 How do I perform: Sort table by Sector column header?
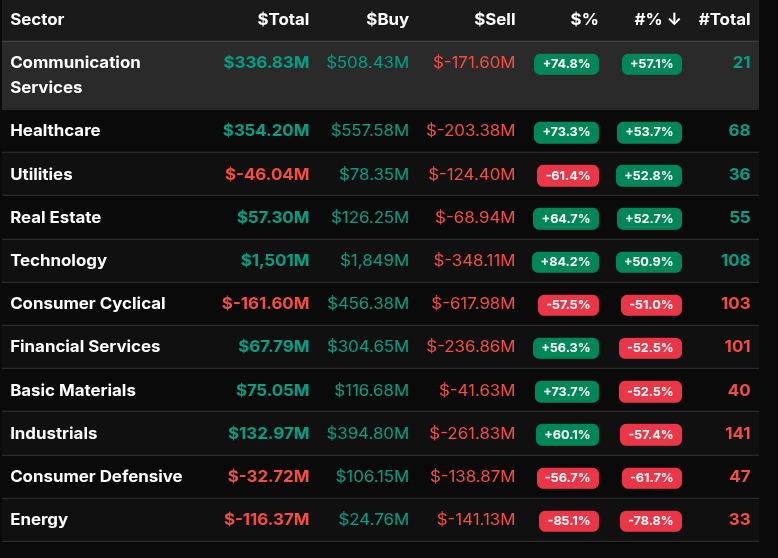(x=37, y=20)
